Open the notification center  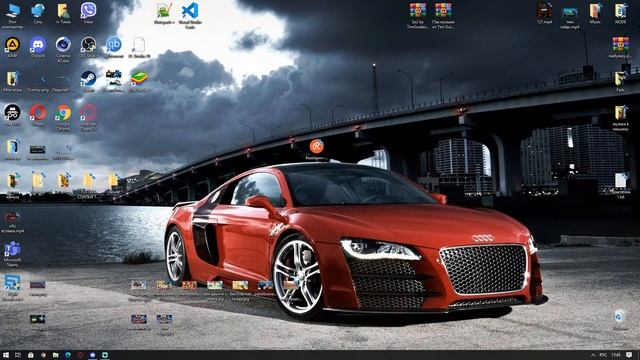(x=630, y=355)
